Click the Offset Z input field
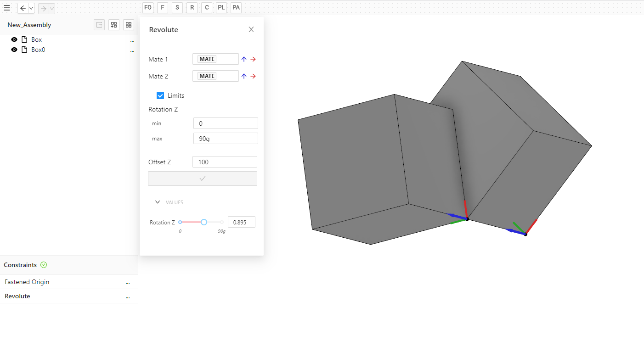The width and height of the screenshot is (644, 352). pyautogui.click(x=225, y=162)
